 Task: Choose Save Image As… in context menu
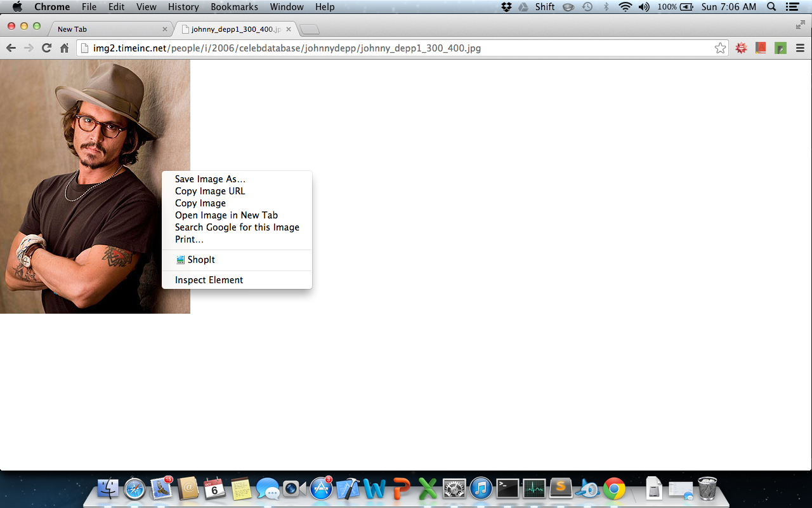click(x=237, y=179)
